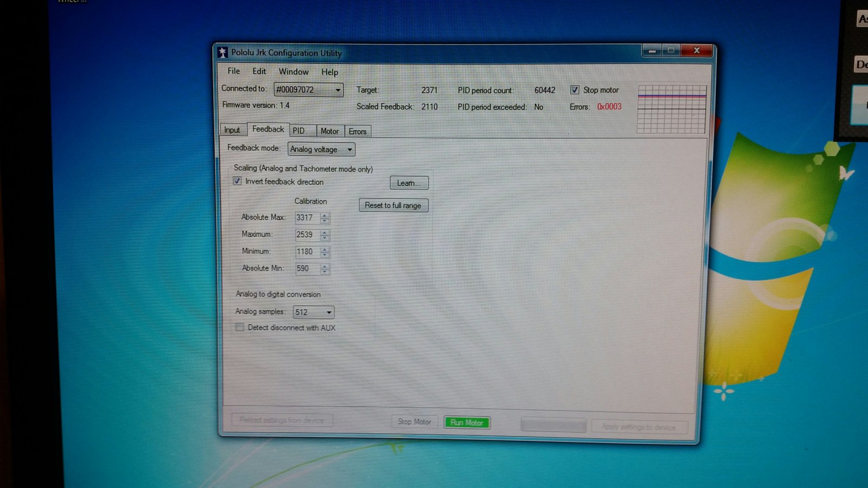Screen dimensions: 868x488
Task: Open the Help menu
Action: click(x=329, y=72)
